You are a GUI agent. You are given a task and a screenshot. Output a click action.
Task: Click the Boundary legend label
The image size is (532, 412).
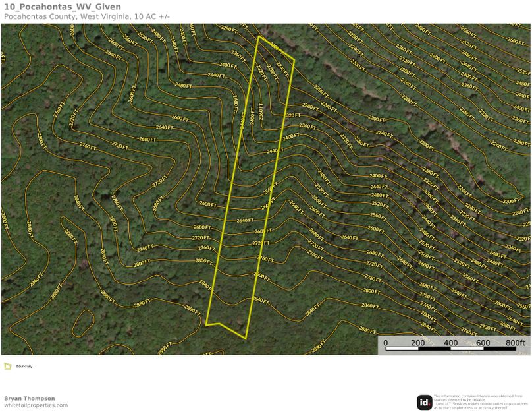[x=24, y=366]
